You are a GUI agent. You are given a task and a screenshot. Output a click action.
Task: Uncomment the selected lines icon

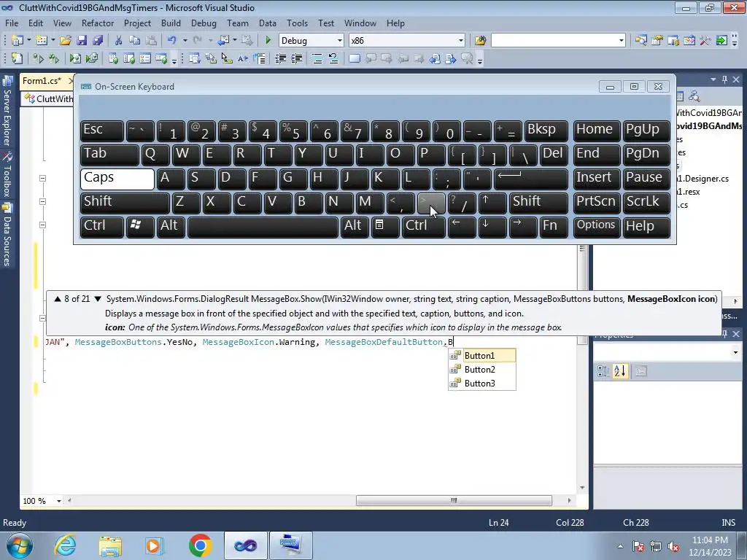point(333,58)
